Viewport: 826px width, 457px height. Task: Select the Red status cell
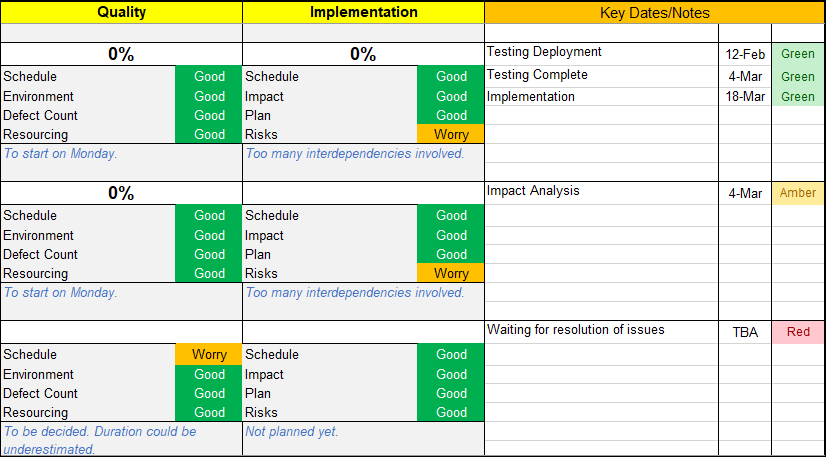(798, 332)
